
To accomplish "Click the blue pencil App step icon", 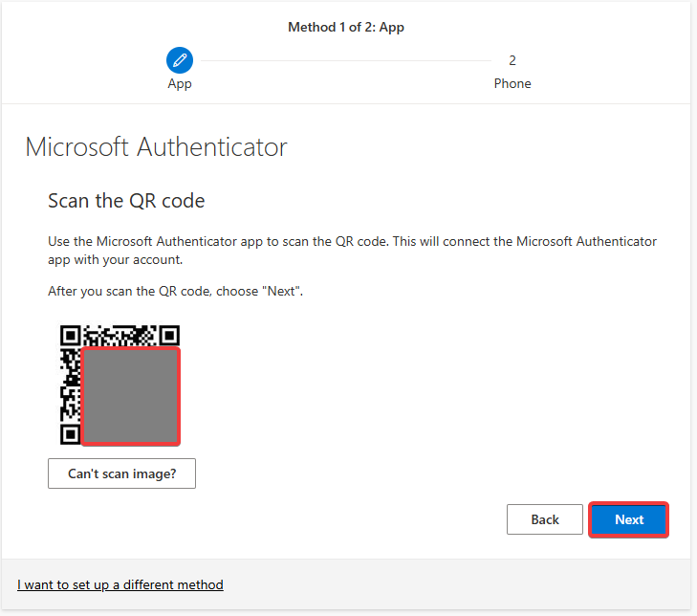I will tap(180, 60).
